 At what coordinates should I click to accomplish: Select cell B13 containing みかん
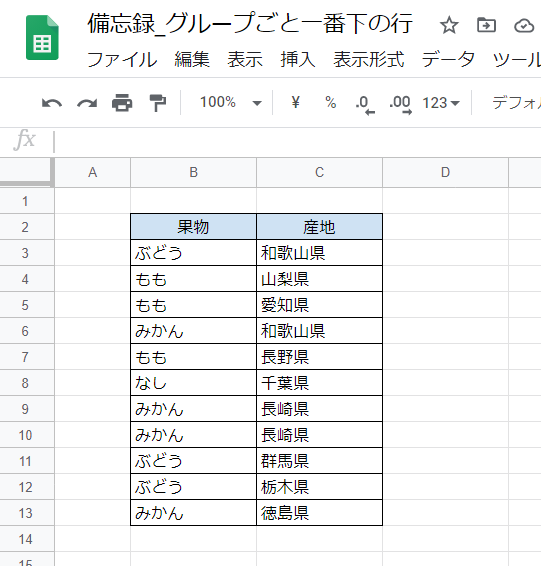click(193, 513)
